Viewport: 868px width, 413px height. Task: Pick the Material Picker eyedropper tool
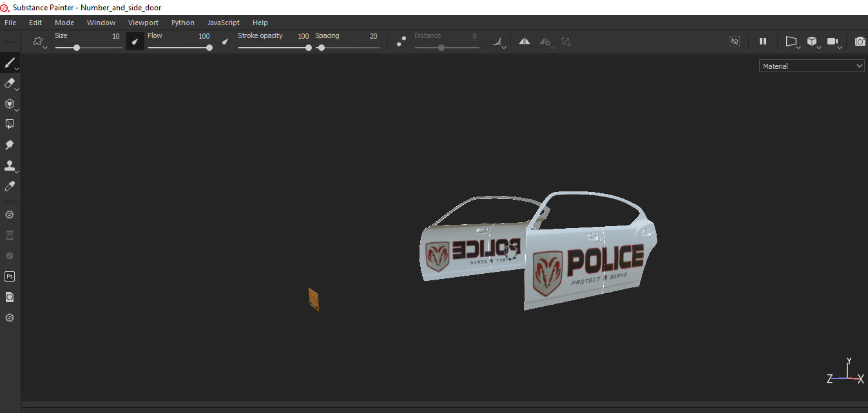click(x=10, y=186)
